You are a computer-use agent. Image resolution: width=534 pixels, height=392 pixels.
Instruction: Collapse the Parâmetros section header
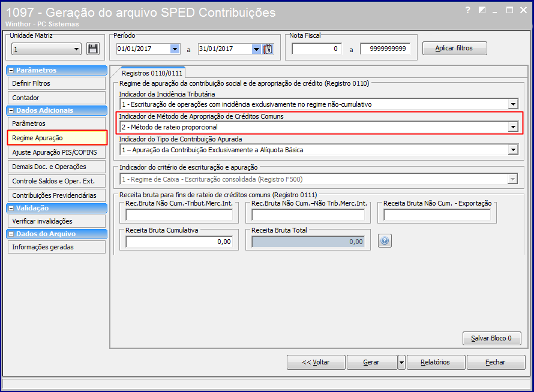click(x=11, y=71)
